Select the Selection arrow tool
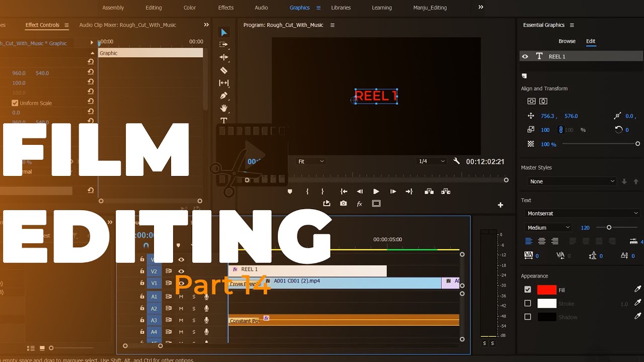This screenshot has height=362, width=644. pyautogui.click(x=224, y=33)
